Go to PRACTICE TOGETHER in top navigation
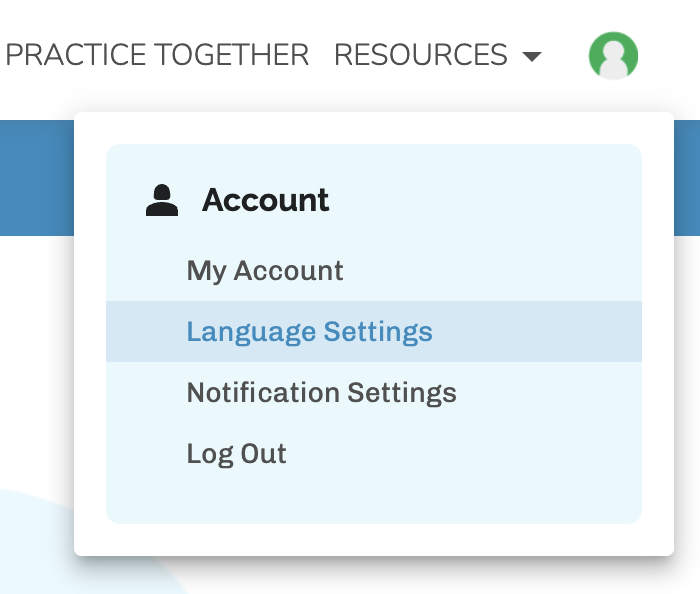700x594 pixels. 157,55
